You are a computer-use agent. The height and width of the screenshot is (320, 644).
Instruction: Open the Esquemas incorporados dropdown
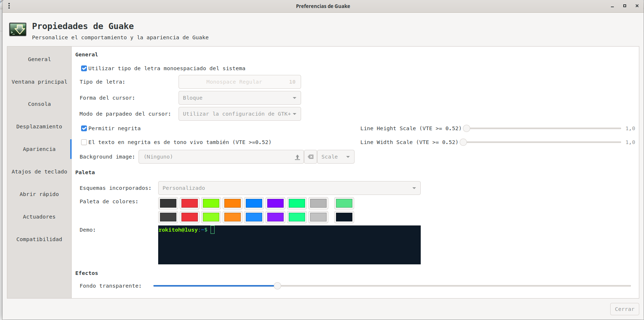pyautogui.click(x=289, y=188)
